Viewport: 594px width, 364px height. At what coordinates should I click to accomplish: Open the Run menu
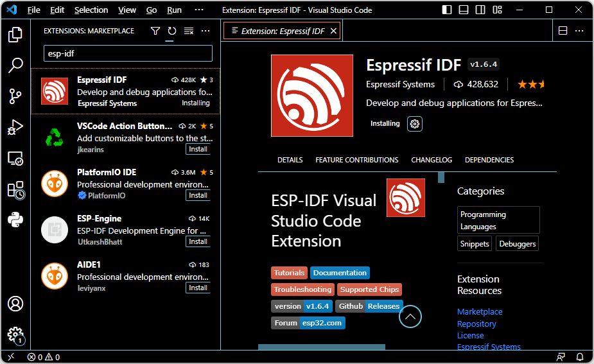click(174, 10)
